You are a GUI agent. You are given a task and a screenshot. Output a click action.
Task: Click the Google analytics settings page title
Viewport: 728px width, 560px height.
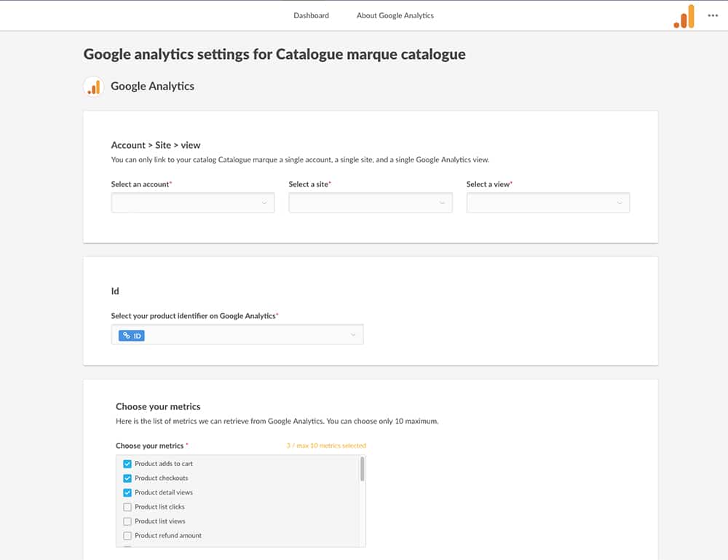pos(274,55)
